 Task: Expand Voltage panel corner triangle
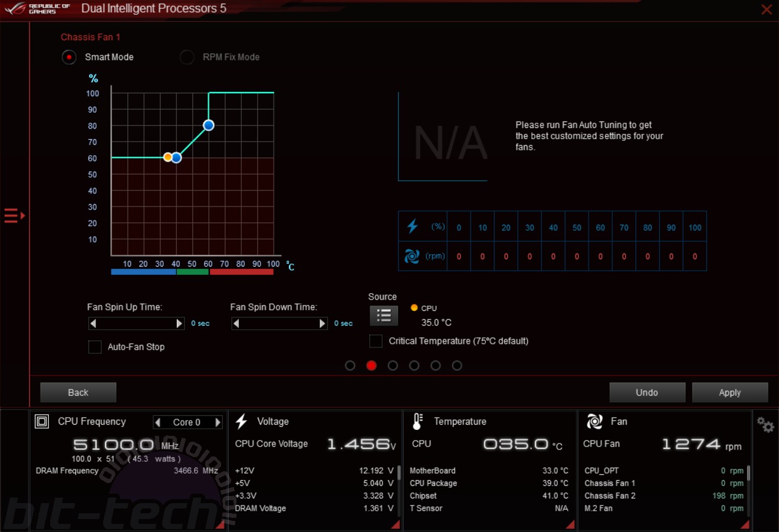tap(396, 524)
